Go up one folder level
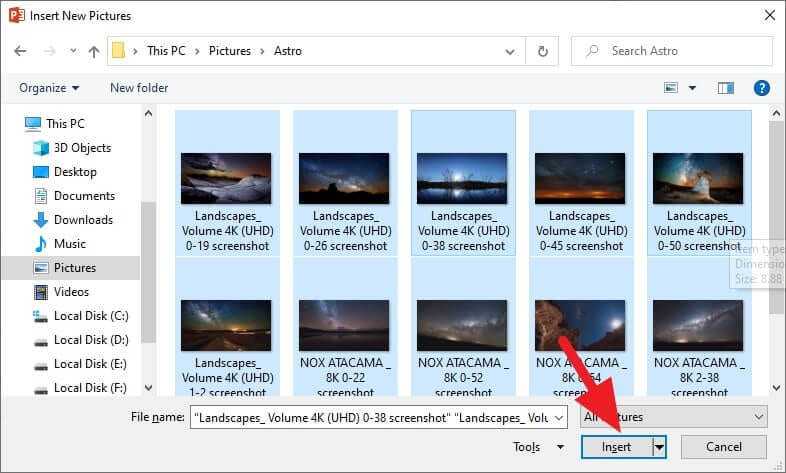Screen dimensions: 786x473 point(94,51)
